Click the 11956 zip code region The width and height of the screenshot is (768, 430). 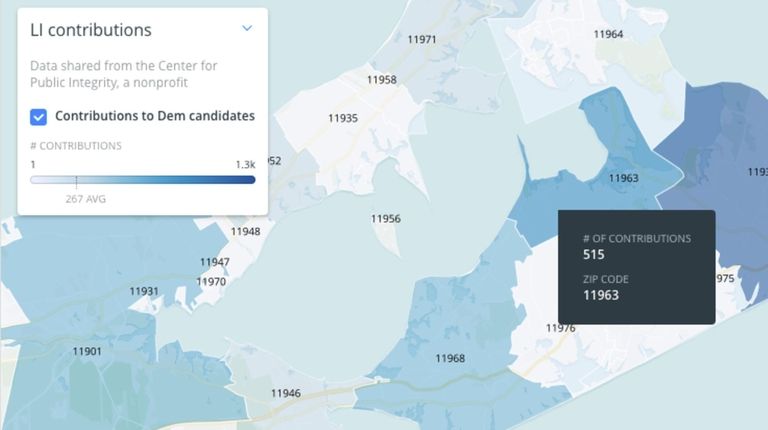coord(385,219)
